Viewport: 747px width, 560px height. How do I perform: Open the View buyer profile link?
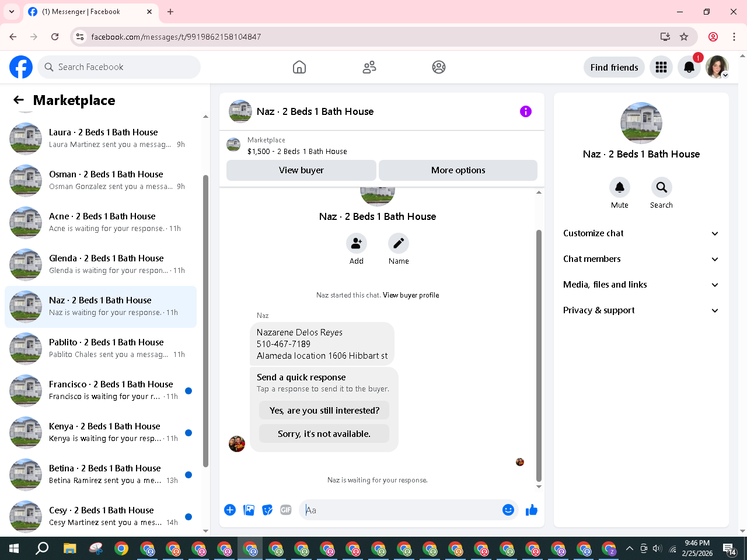(411, 295)
